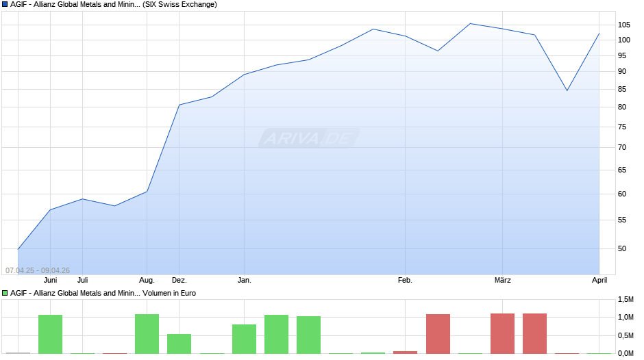This screenshot has width=644, height=360.
Task: Click the 70 price axis value
Action: pos(622,147)
